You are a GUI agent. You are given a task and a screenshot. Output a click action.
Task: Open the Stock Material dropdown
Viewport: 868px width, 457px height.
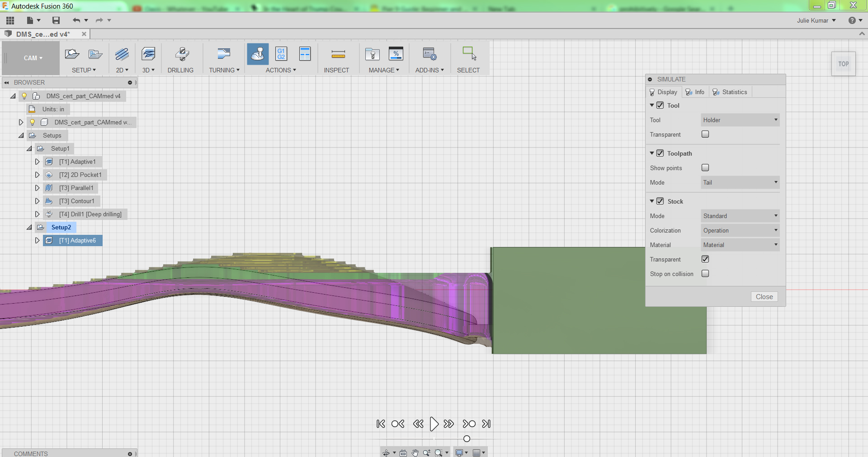point(740,245)
